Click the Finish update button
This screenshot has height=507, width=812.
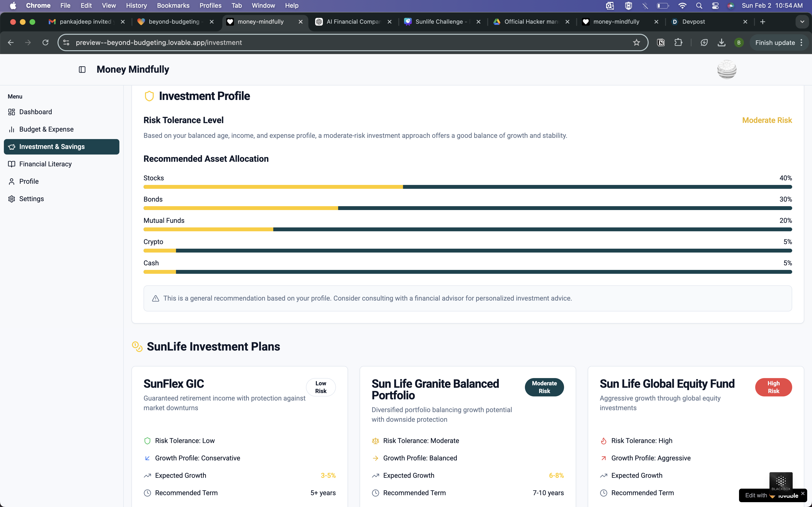pos(775,42)
